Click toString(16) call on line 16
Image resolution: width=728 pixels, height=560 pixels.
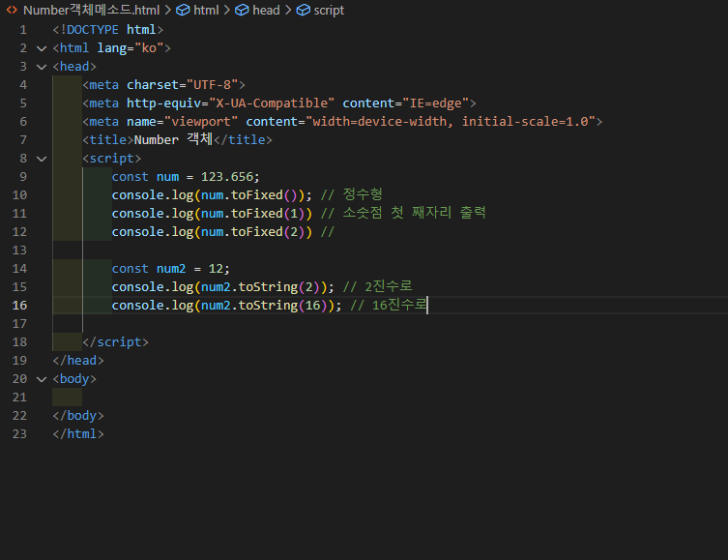click(x=282, y=305)
